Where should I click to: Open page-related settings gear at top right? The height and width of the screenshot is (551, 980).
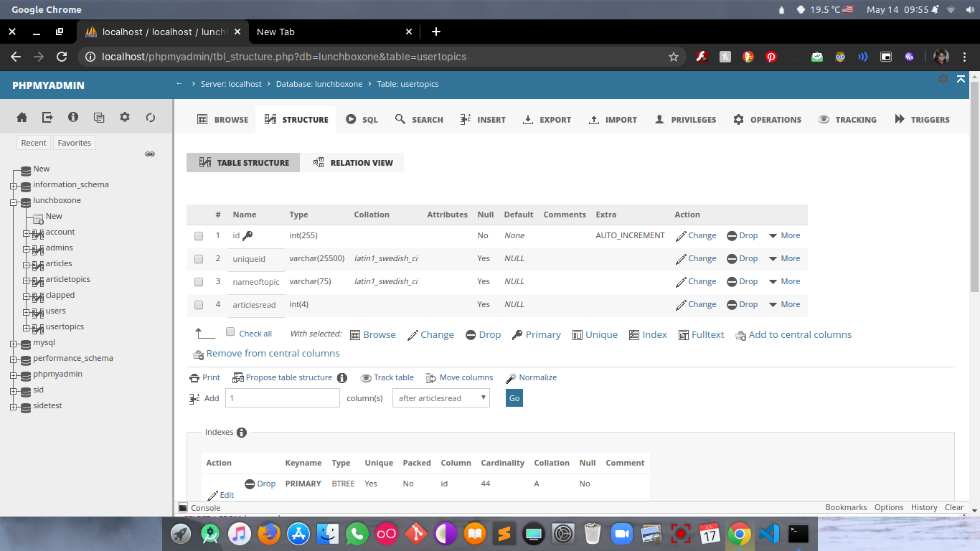(943, 79)
